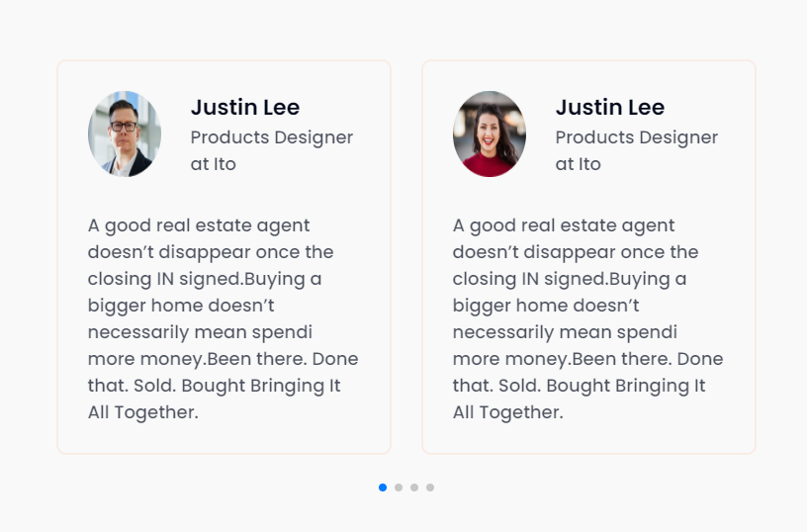
Task: Click 'at Ito' text in right card
Action: (578, 164)
